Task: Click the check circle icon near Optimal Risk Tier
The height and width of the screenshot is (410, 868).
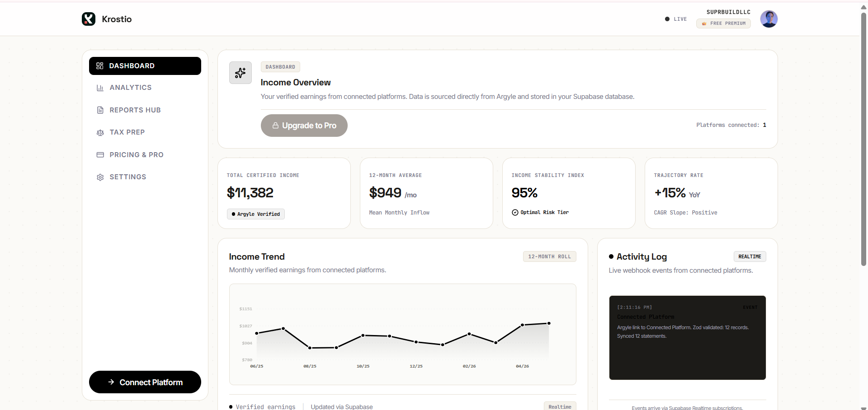Action: [x=515, y=213]
